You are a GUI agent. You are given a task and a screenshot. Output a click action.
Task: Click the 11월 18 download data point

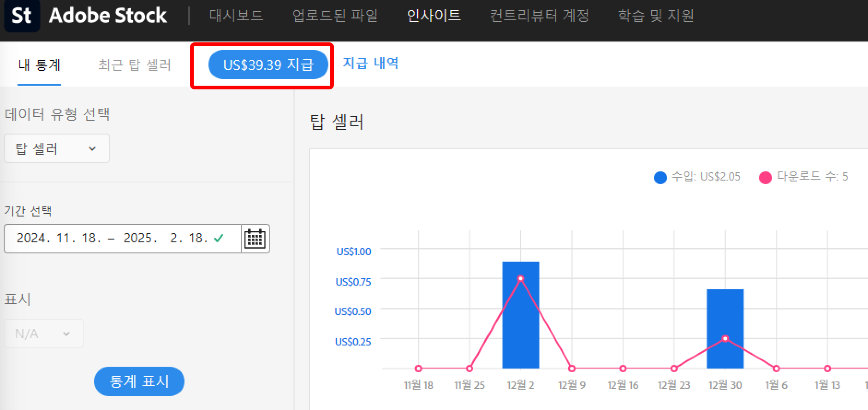pos(418,369)
